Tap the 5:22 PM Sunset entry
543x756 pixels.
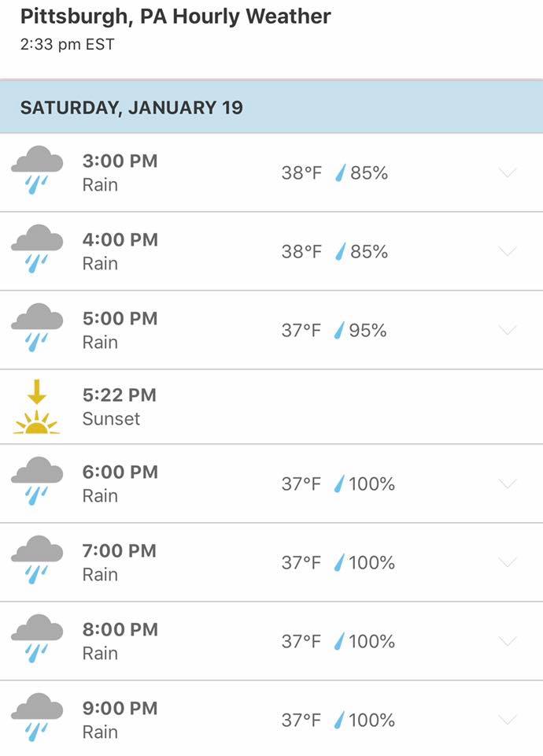point(119,406)
